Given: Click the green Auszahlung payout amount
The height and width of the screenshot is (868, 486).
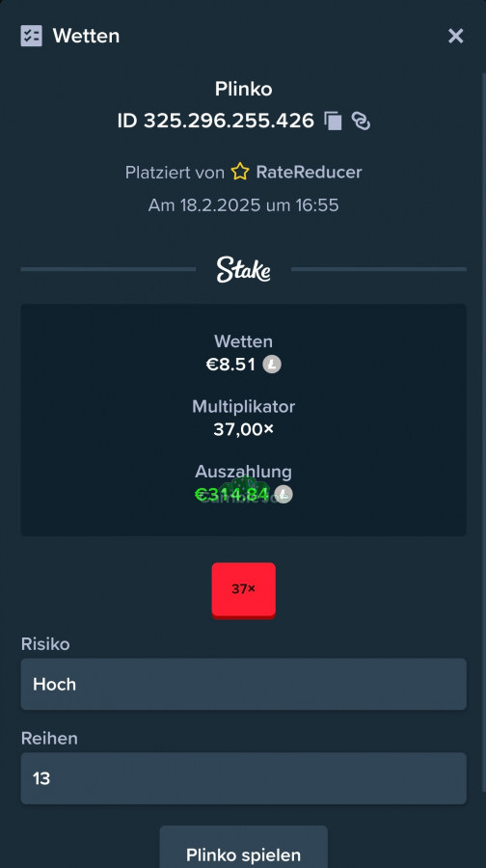Looking at the screenshot, I should (x=232, y=495).
